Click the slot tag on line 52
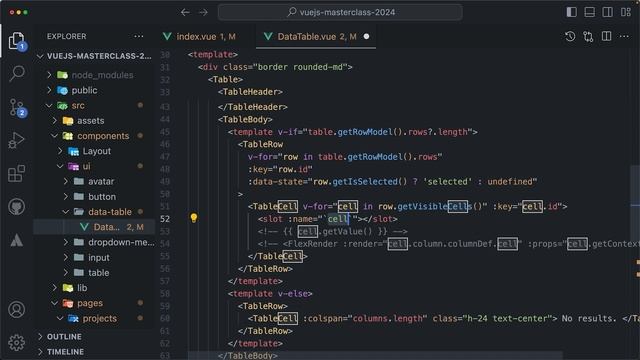640x360 pixels. [x=327, y=219]
